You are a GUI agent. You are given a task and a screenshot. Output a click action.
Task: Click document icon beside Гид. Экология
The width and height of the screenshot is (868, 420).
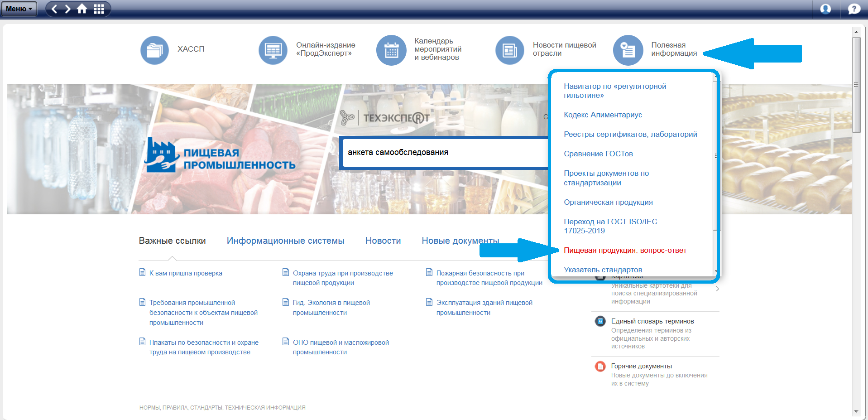[x=286, y=302]
